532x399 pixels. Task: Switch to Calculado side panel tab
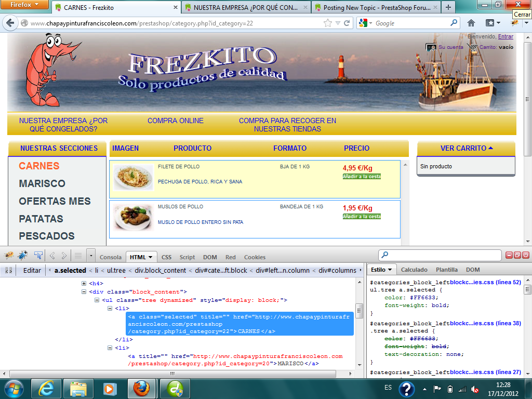(x=414, y=270)
